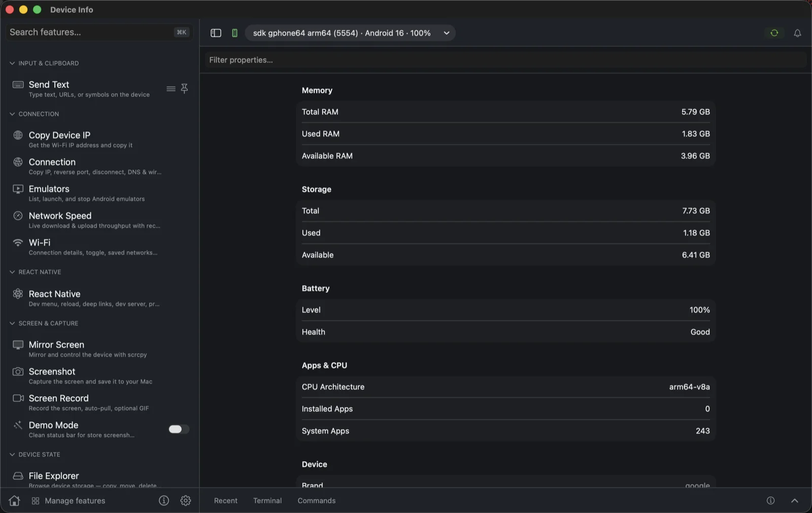This screenshot has width=812, height=513.
Task: Open the Wi-Fi feature entry
Action: pyautogui.click(x=99, y=247)
